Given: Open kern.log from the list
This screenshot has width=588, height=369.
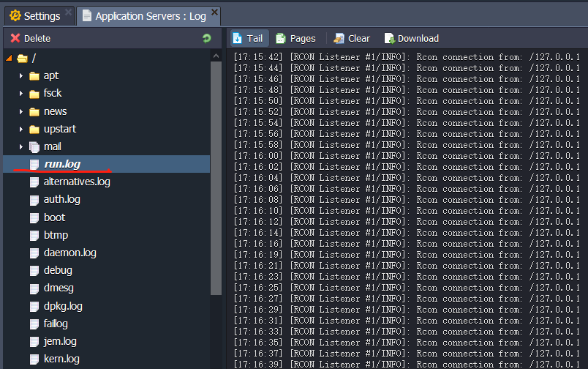Looking at the screenshot, I should tap(61, 359).
